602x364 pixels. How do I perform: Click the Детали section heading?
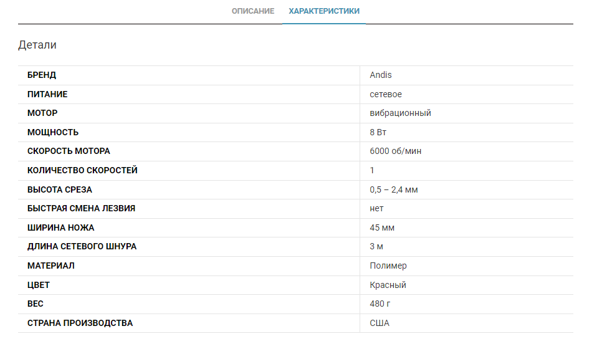coord(37,45)
